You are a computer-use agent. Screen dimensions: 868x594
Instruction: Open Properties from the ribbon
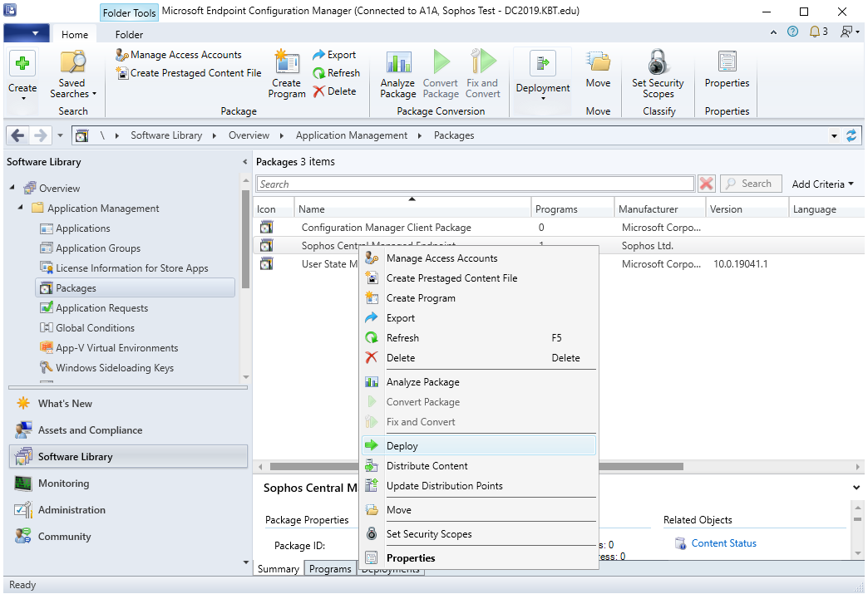click(x=727, y=71)
